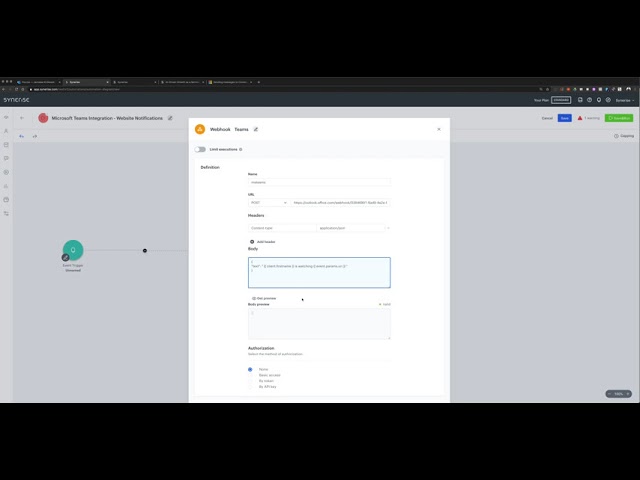
Task: Open the Synerise account dropdown
Action: (624, 100)
